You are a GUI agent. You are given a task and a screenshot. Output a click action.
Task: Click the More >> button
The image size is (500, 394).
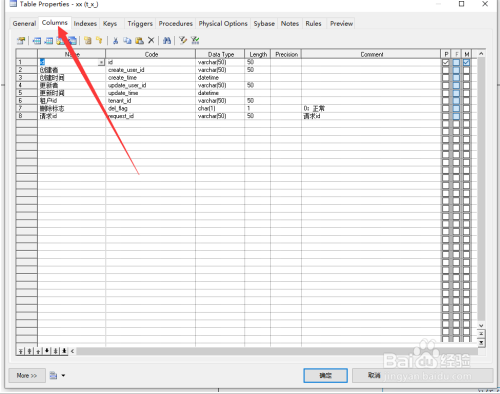point(27,376)
